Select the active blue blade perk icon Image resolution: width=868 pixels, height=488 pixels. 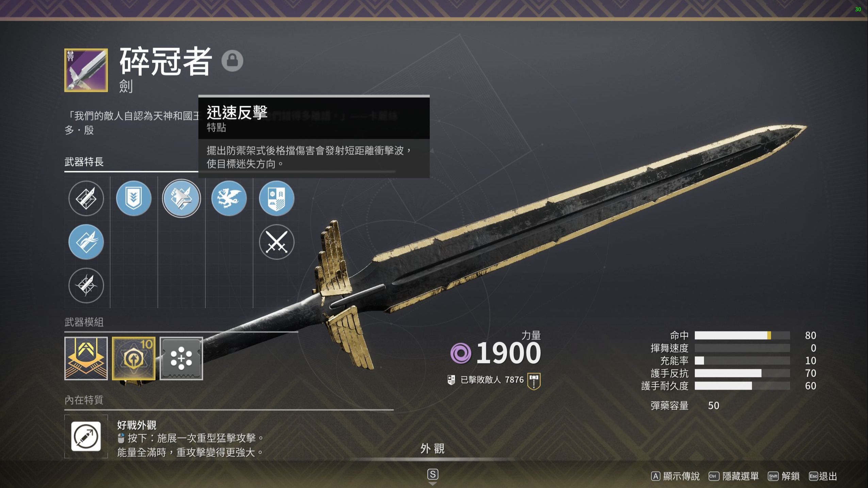pos(86,242)
